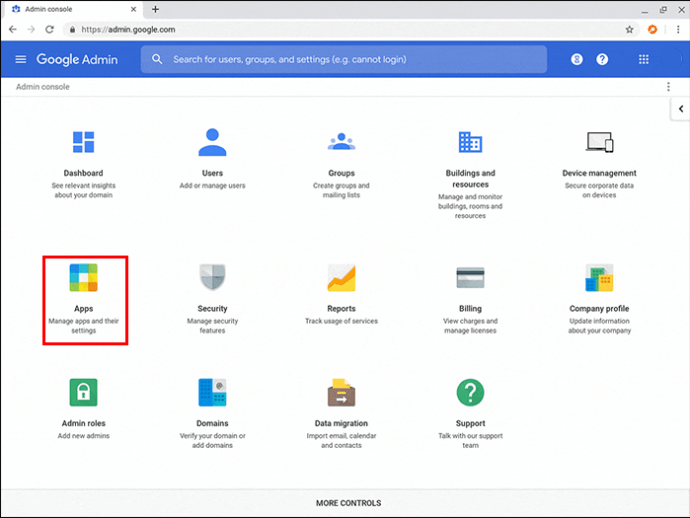Open the Admin console three-dot options
690x518 pixels.
pos(668,87)
